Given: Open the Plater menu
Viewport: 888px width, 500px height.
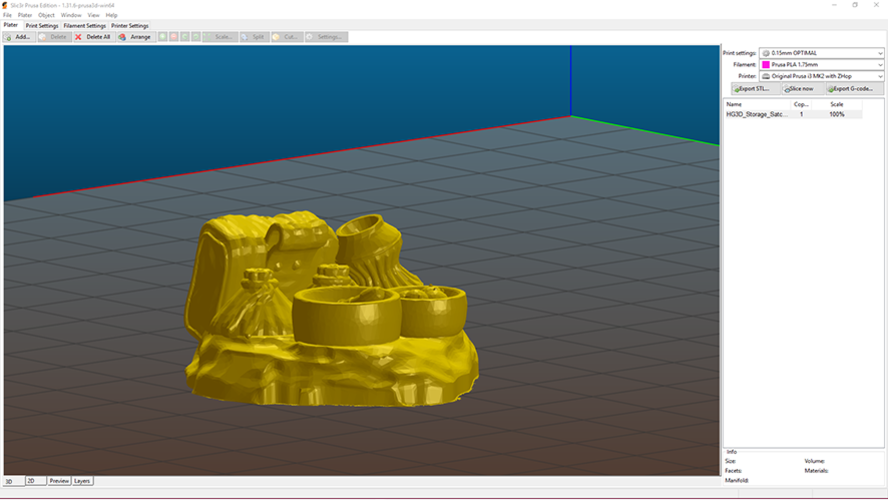Looking at the screenshot, I should 25,15.
